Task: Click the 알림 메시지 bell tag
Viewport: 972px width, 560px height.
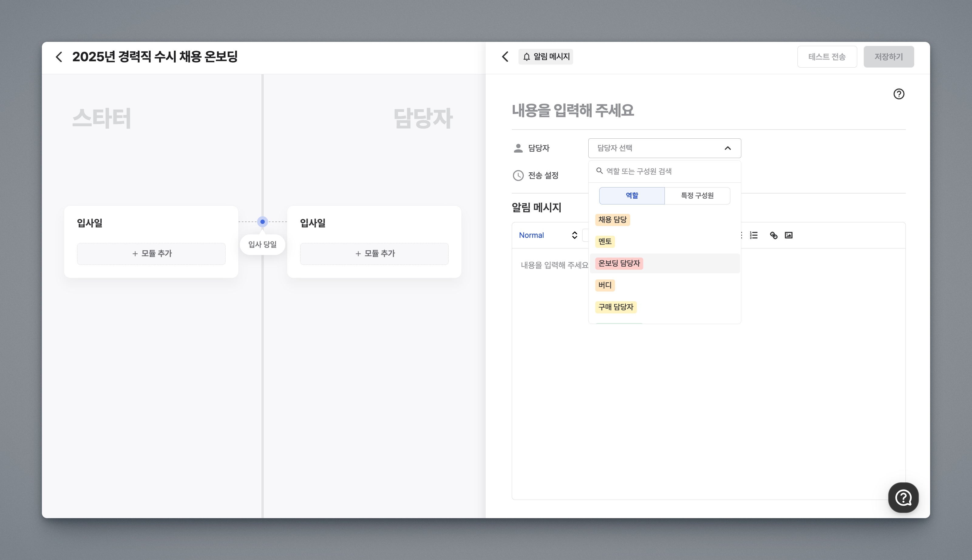Action: (x=545, y=57)
